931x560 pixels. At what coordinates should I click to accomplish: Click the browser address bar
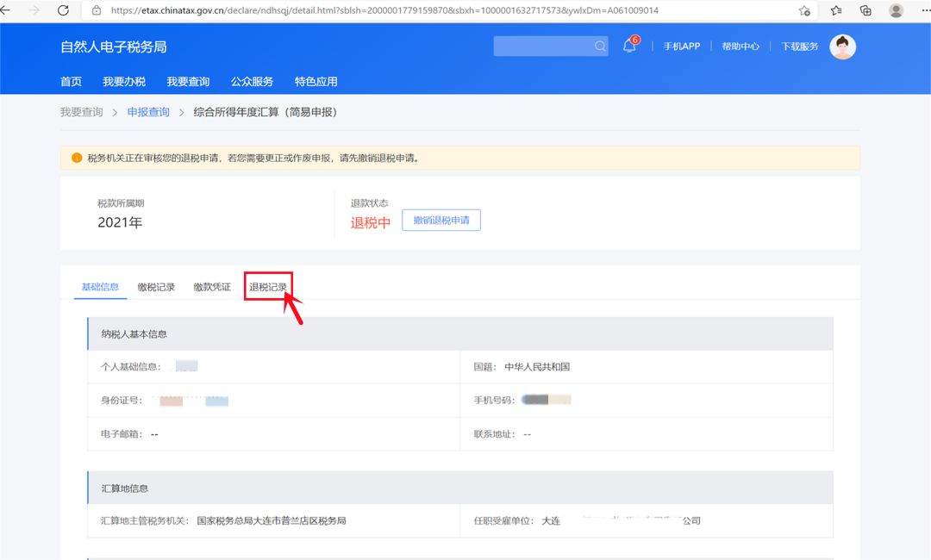coord(388,10)
